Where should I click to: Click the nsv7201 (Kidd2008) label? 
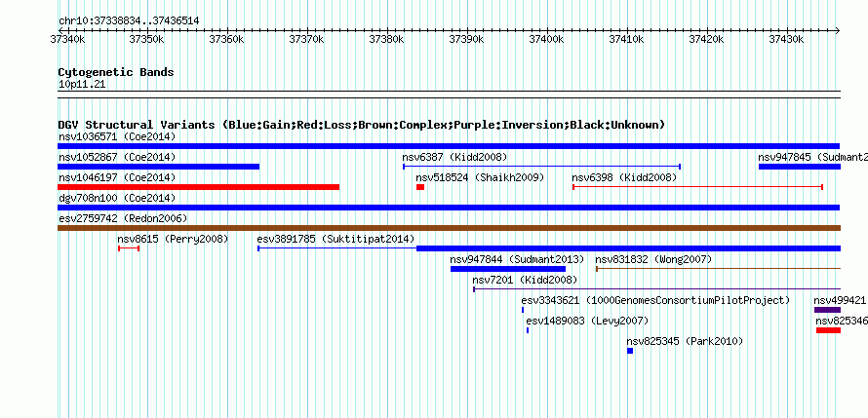point(525,280)
